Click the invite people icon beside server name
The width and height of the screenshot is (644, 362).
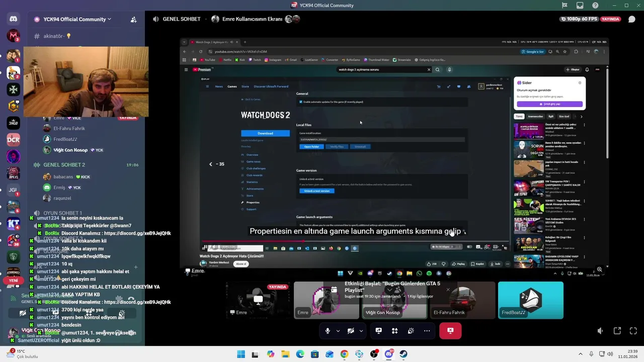coord(133,20)
